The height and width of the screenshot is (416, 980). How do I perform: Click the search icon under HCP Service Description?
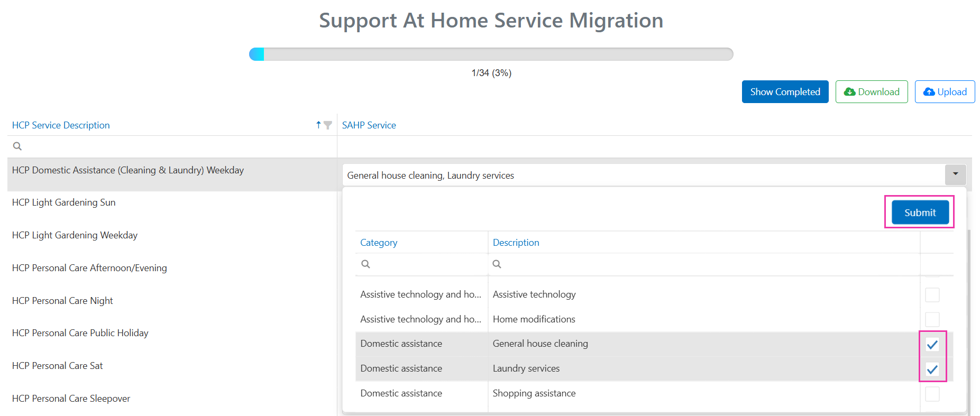17,146
